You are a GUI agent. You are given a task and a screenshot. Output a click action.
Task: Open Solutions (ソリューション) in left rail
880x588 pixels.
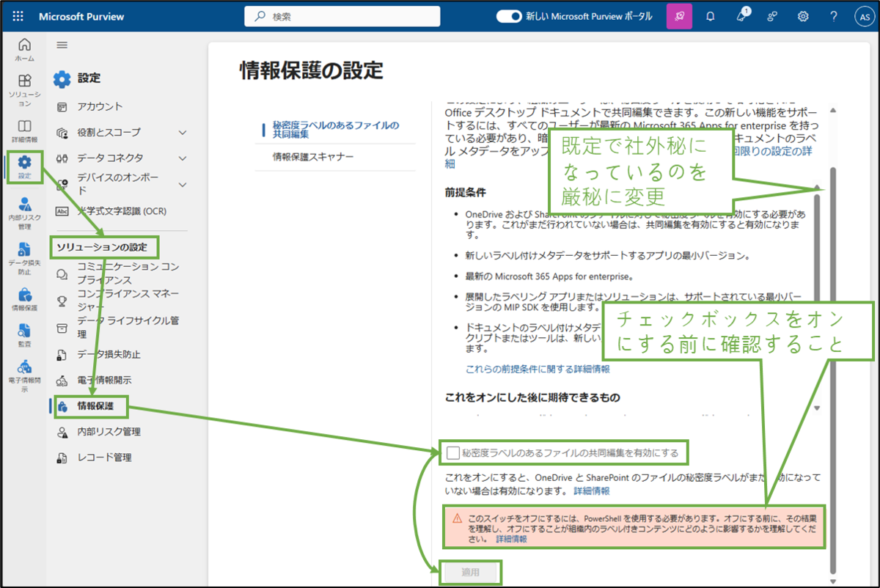click(24, 89)
